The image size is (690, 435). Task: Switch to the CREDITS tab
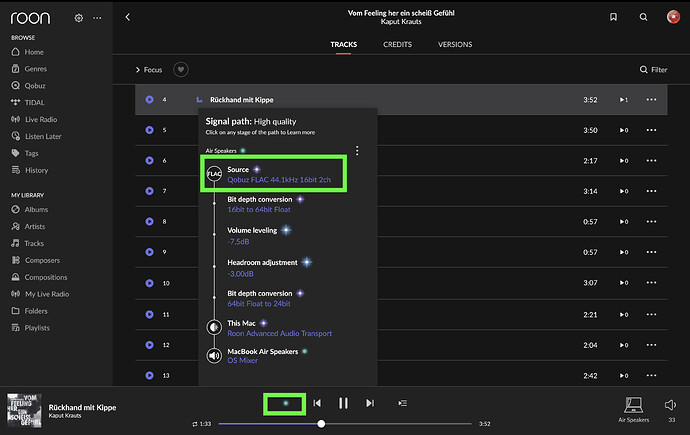pos(397,45)
